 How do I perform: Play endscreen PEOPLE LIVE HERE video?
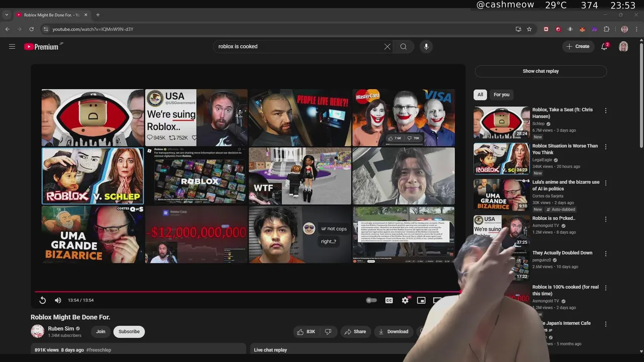coord(300,118)
